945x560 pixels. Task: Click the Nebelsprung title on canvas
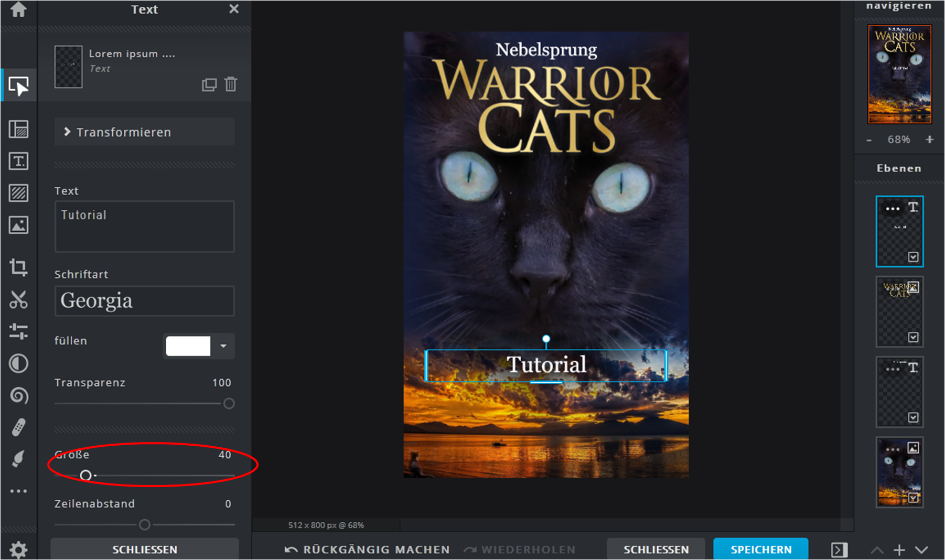[x=546, y=50]
